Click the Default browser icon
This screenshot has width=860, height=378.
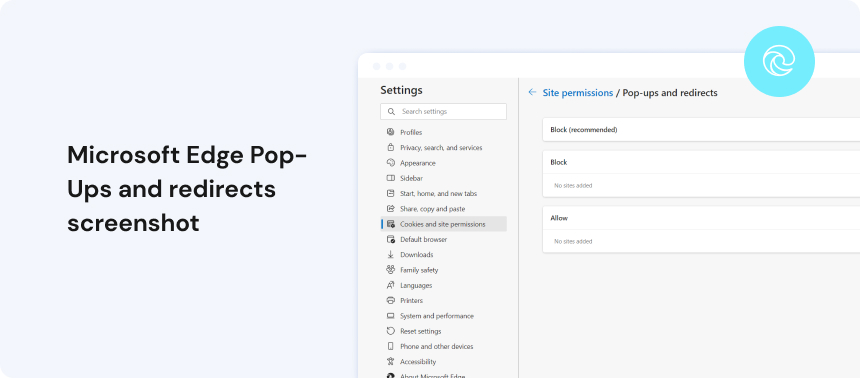point(391,239)
